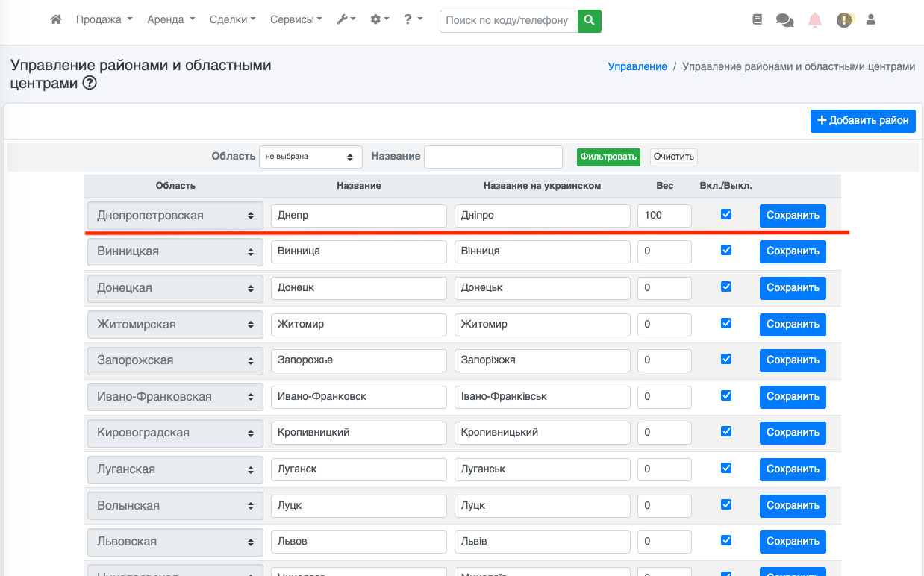
Task: Open the Продажа menu
Action: [x=104, y=20]
